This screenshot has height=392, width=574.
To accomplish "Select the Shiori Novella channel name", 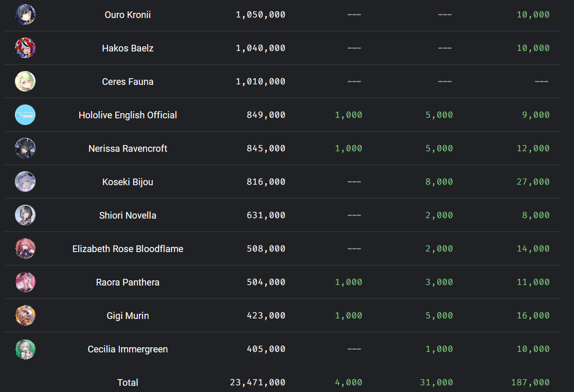I will 128,215.
